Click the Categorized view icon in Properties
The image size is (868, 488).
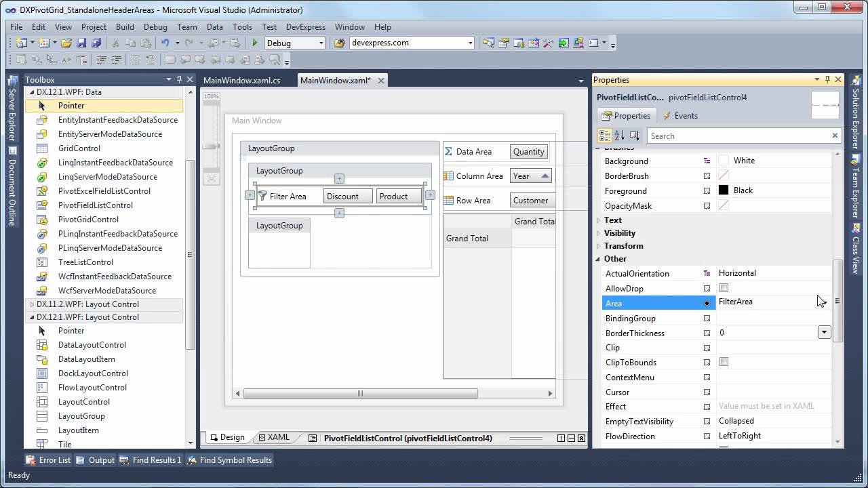click(605, 136)
